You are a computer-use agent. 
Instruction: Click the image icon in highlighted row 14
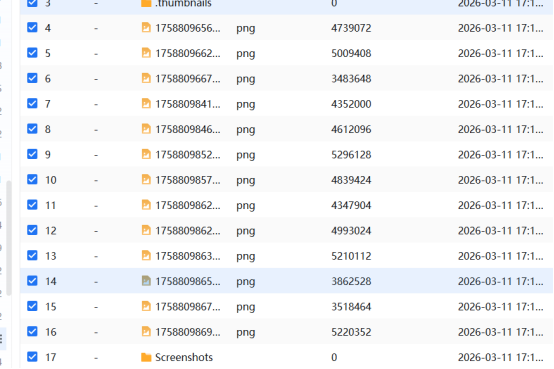click(146, 281)
